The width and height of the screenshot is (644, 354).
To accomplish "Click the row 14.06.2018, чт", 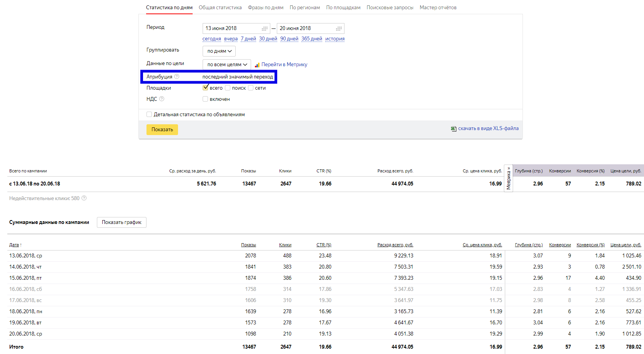I will 325,267.
